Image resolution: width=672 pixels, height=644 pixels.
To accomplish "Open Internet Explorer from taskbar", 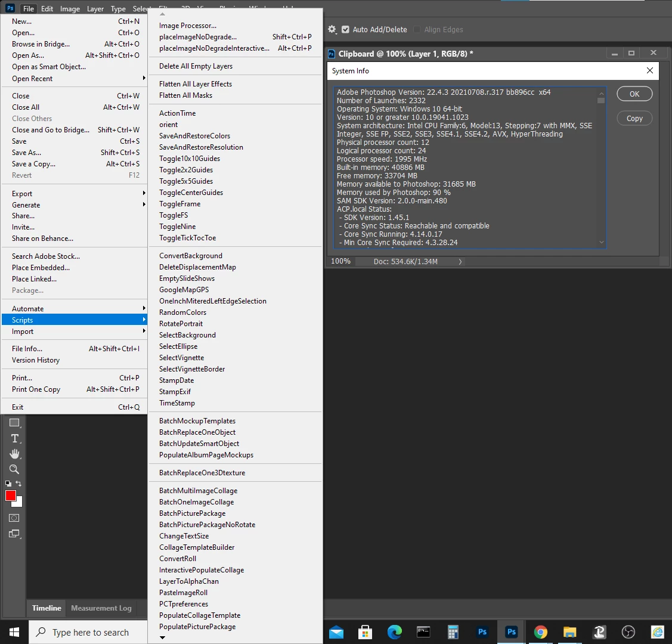I will click(x=658, y=632).
